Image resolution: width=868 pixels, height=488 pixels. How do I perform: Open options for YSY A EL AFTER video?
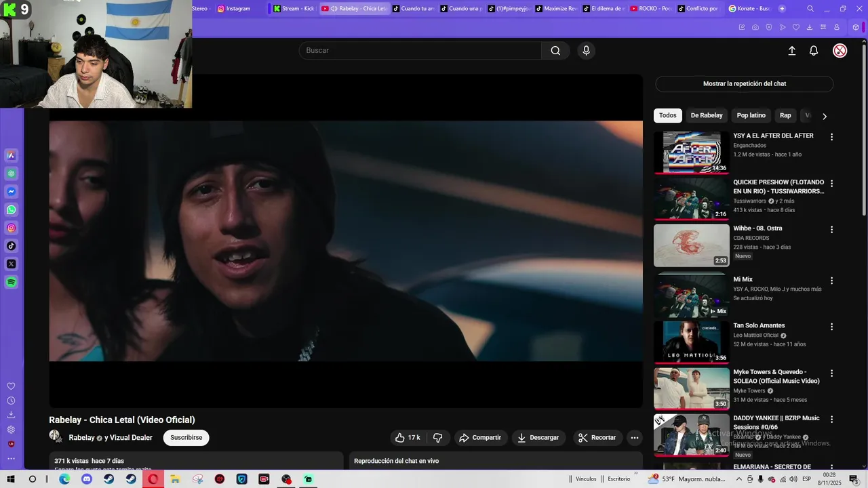click(x=831, y=137)
